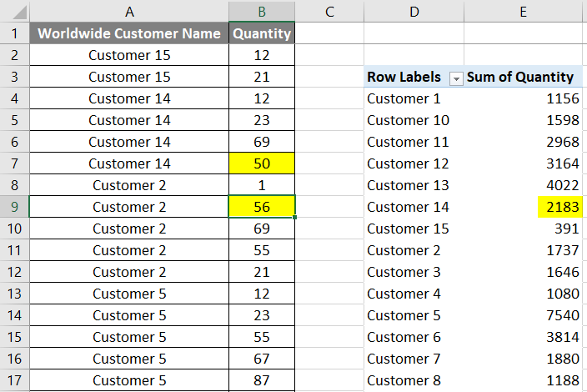Select Customer 5 cell in row 17
The width and height of the screenshot is (587, 392).
click(129, 380)
